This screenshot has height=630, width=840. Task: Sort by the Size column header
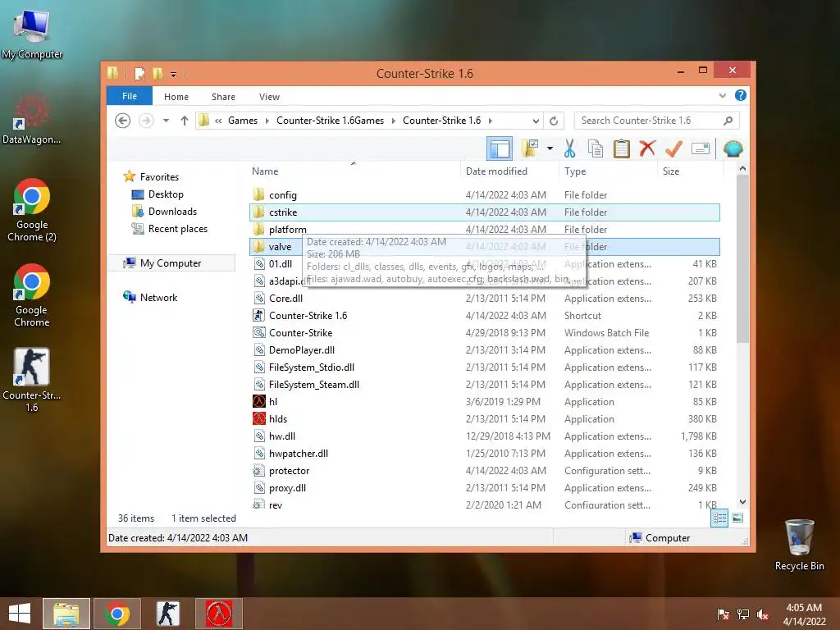(671, 171)
